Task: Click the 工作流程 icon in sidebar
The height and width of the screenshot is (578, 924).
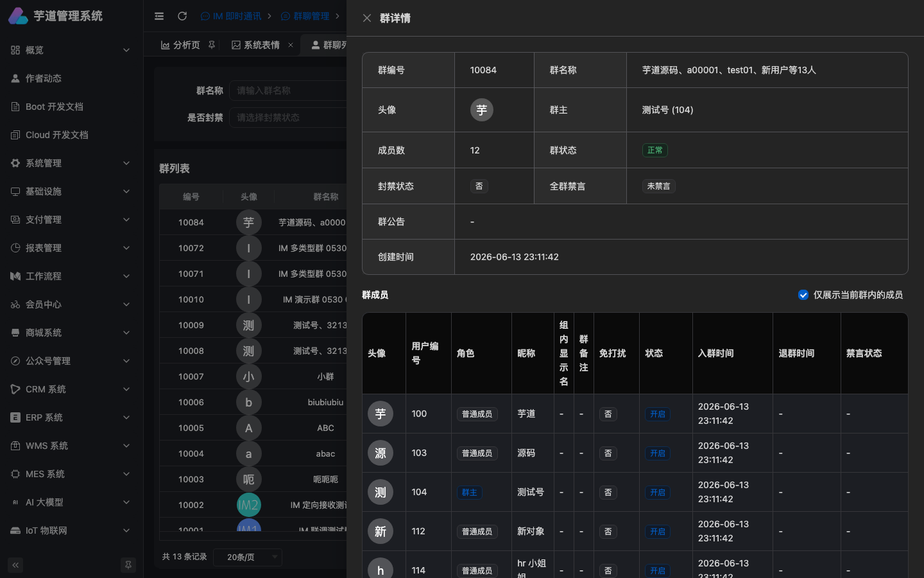Action: [15, 276]
